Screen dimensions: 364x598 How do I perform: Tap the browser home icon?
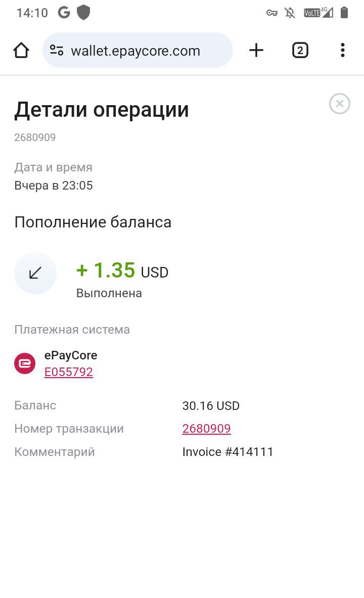pyautogui.click(x=21, y=51)
